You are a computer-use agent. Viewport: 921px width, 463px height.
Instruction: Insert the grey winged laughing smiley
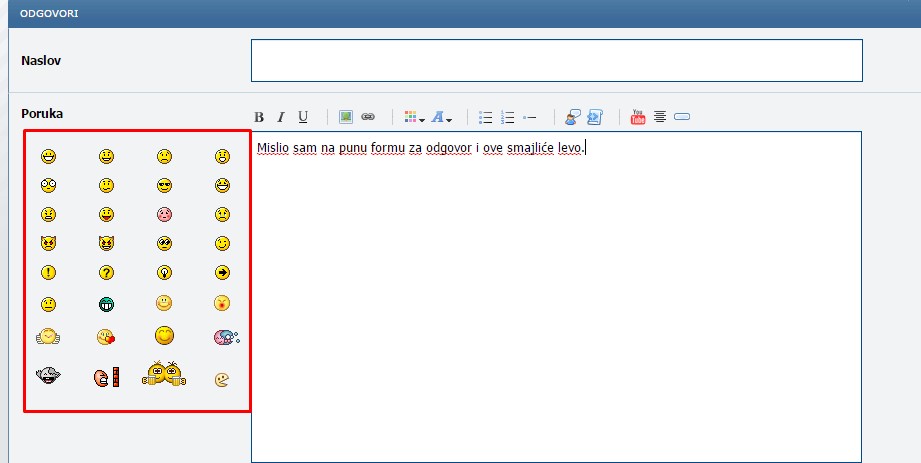pyautogui.click(x=48, y=375)
